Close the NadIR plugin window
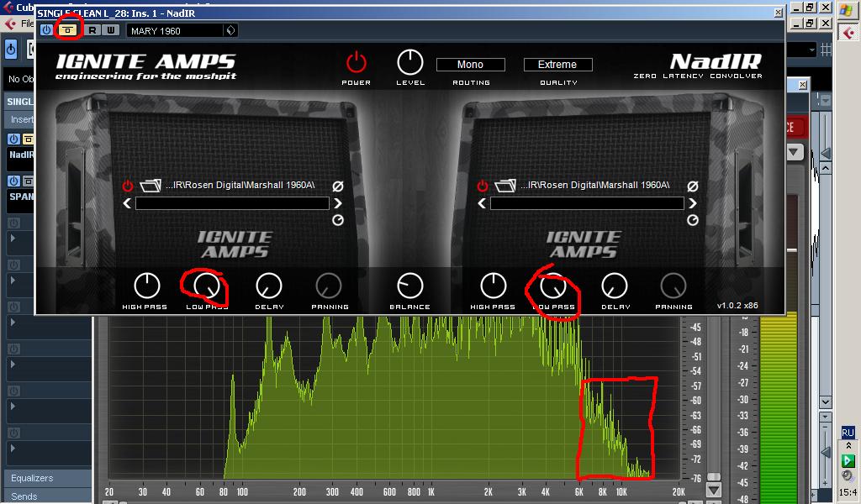This screenshot has height=504, width=861. 778,13
